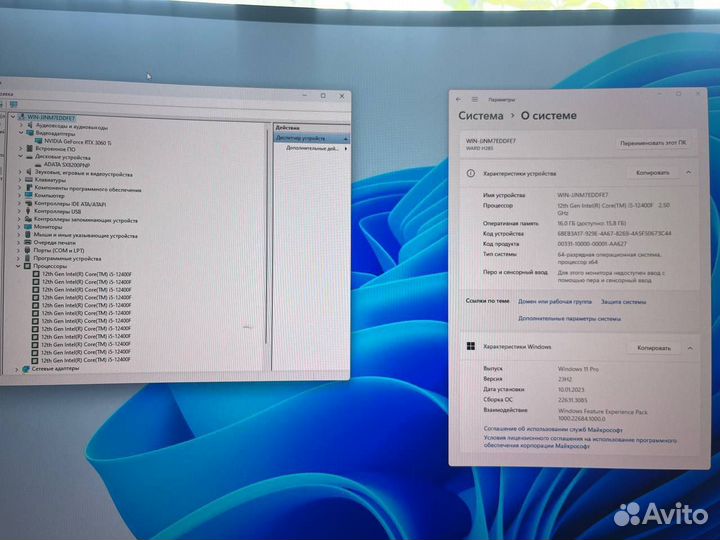Click the Система breadcrumb in Settings
Screen dimensions: 720x540
[481, 116]
